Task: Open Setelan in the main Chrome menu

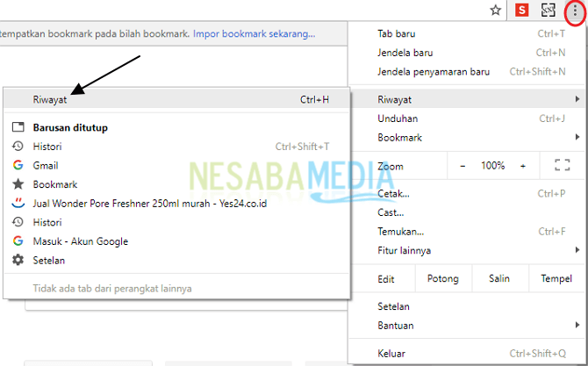Action: (468, 306)
